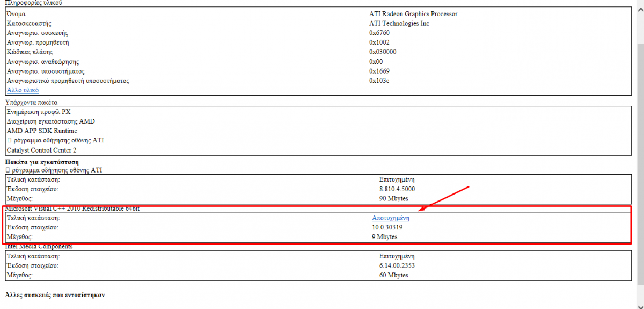The image size is (644, 309).
Task: Click the 'Υπάρχοντα πακέτα' section heading
Action: [x=31, y=102]
